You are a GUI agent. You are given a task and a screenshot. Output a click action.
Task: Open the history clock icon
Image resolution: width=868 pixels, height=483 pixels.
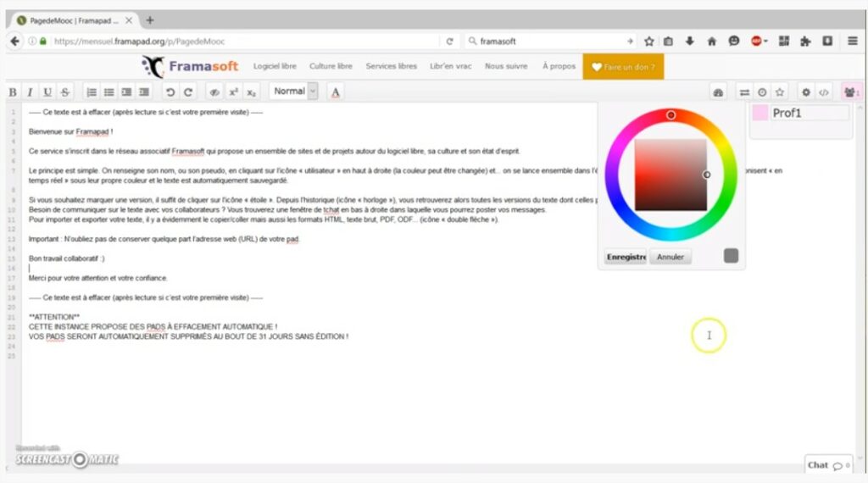click(x=762, y=92)
